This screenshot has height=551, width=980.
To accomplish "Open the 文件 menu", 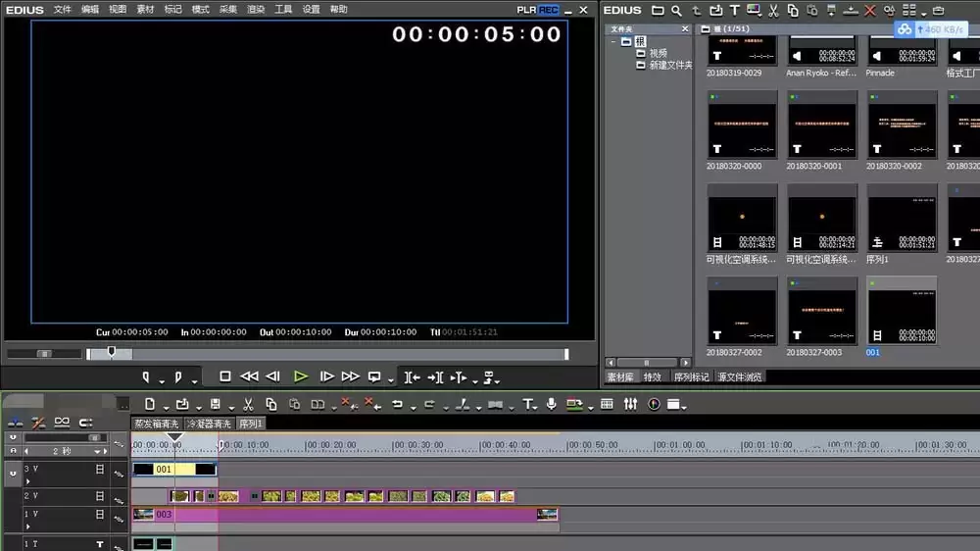I will (x=62, y=10).
